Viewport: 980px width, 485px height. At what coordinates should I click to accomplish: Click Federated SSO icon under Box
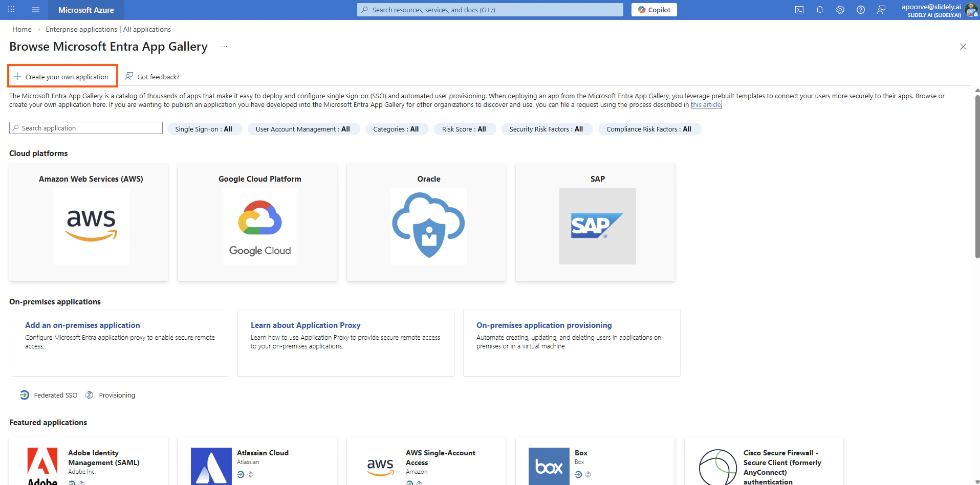578,474
